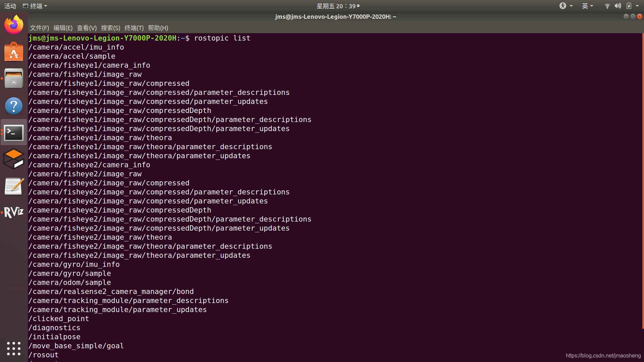Click the /camera/fisheye2/camera_info line
This screenshot has width=644, height=362.
[89, 165]
